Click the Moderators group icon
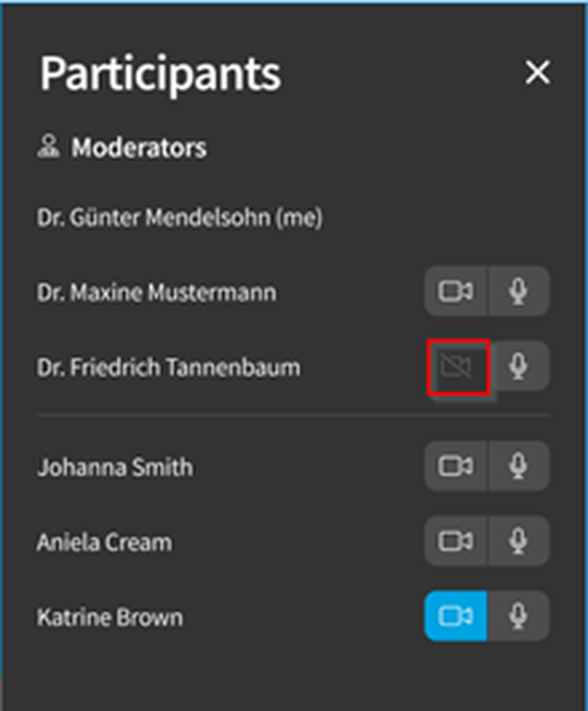 48,146
